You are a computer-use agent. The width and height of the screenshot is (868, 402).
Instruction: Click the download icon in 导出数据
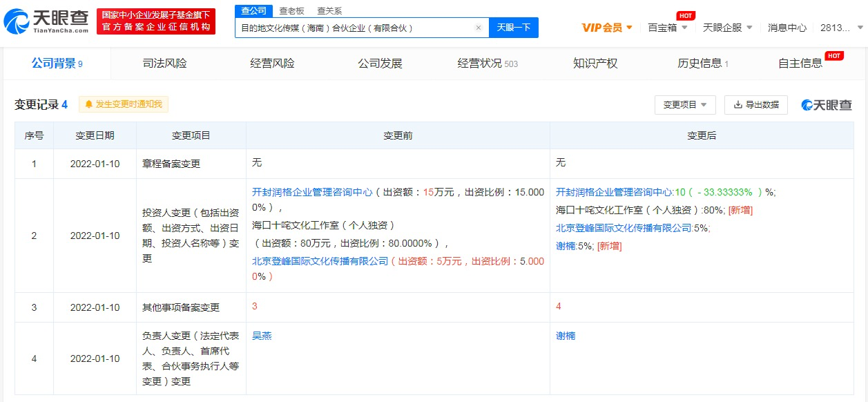click(737, 105)
